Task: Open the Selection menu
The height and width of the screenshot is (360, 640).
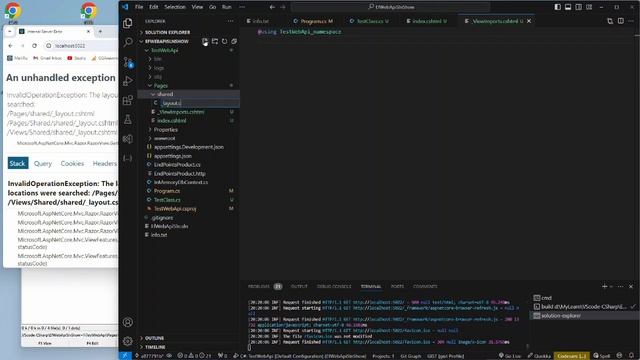Action: coord(175,7)
